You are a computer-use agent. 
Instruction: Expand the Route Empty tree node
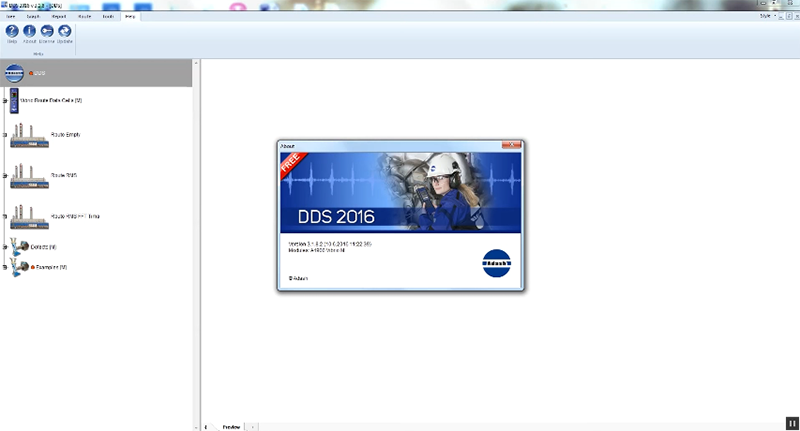[5, 135]
